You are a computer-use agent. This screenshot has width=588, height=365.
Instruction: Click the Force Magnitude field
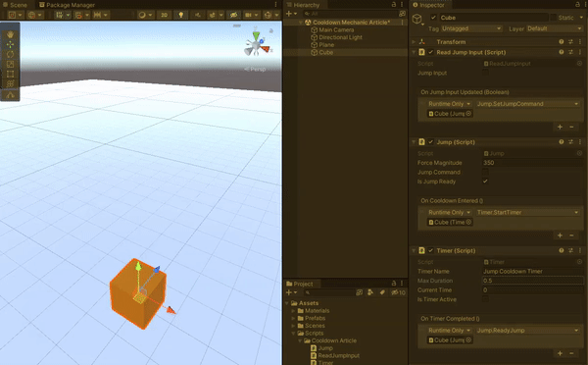coord(532,163)
